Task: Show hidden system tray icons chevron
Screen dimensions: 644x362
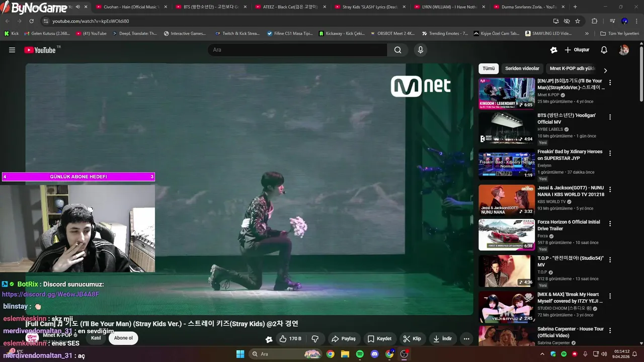Action: (542, 354)
